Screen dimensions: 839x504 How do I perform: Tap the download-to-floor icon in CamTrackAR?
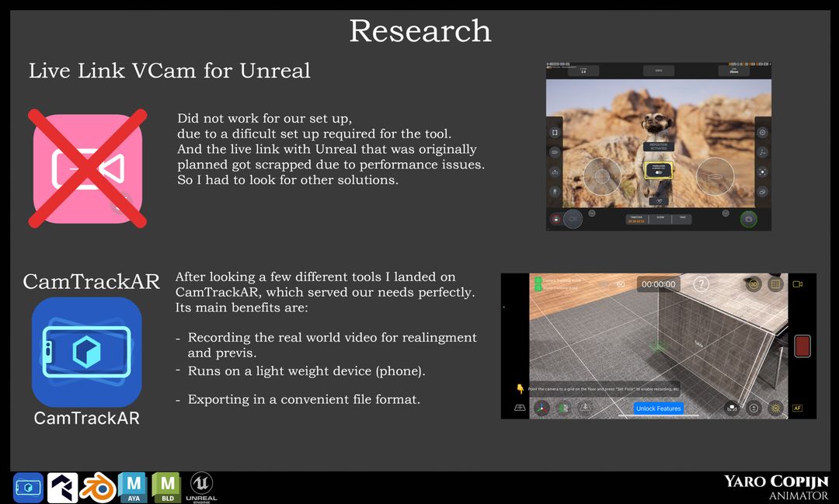(x=586, y=408)
